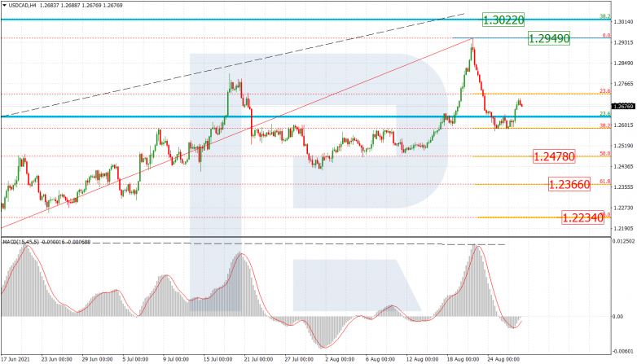
Task: Select the red 1.23660 price label
Action: click(x=569, y=185)
